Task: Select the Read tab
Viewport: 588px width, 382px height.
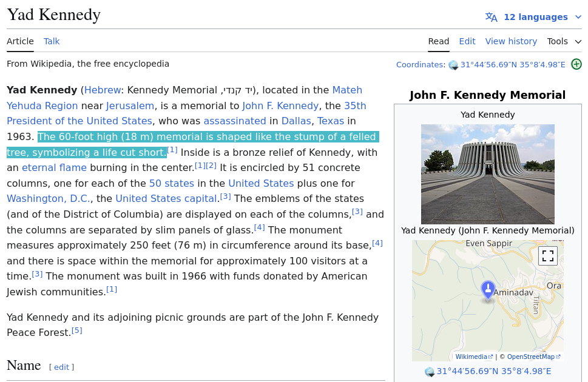Action: coord(439,41)
